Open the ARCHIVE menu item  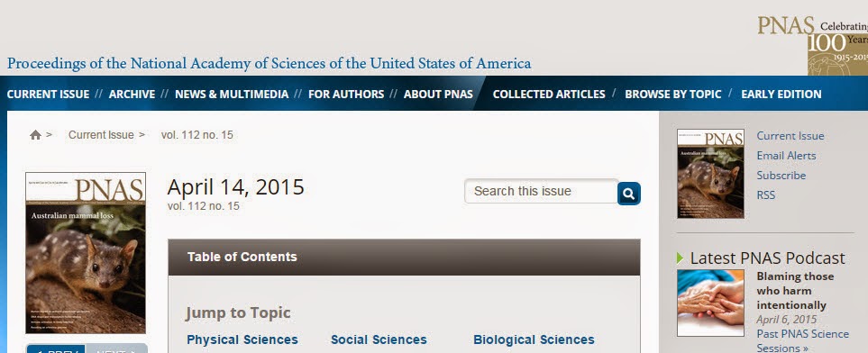click(132, 94)
